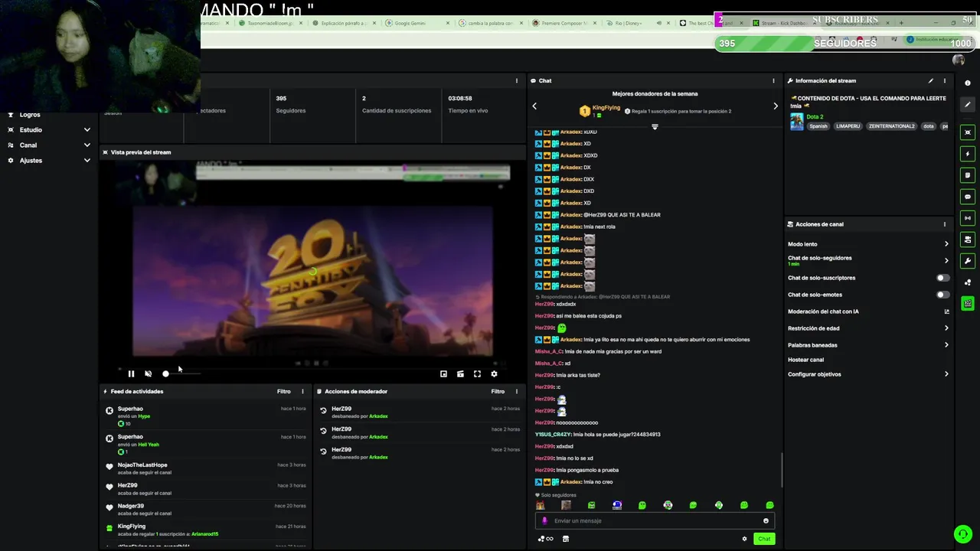This screenshot has width=980, height=551.
Task: Click Superhao Hype activity entry
Action: coord(207,416)
